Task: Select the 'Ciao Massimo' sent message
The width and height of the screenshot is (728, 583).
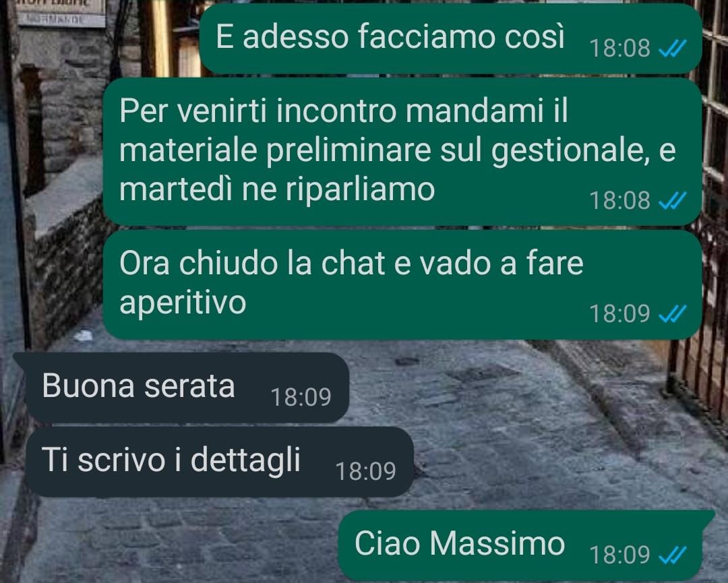Action: pos(526,545)
